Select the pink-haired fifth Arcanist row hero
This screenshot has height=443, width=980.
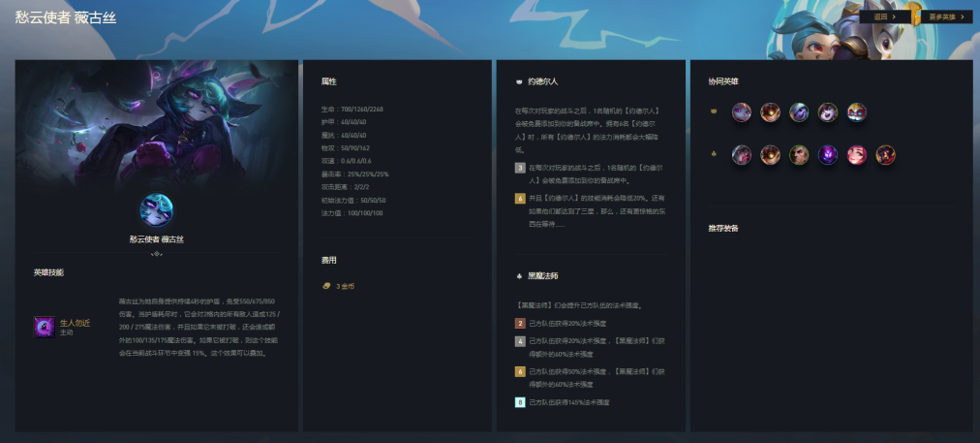(857, 154)
